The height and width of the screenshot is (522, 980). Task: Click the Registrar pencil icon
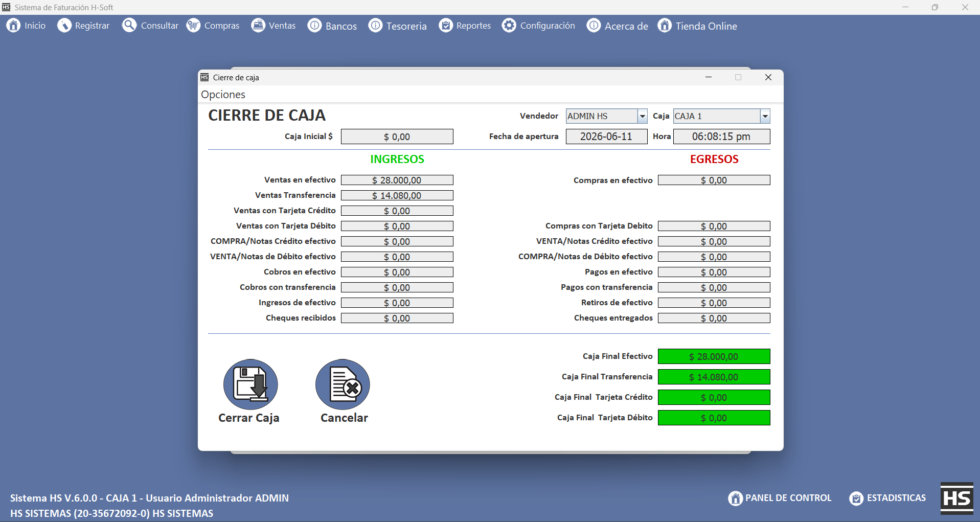[64, 25]
